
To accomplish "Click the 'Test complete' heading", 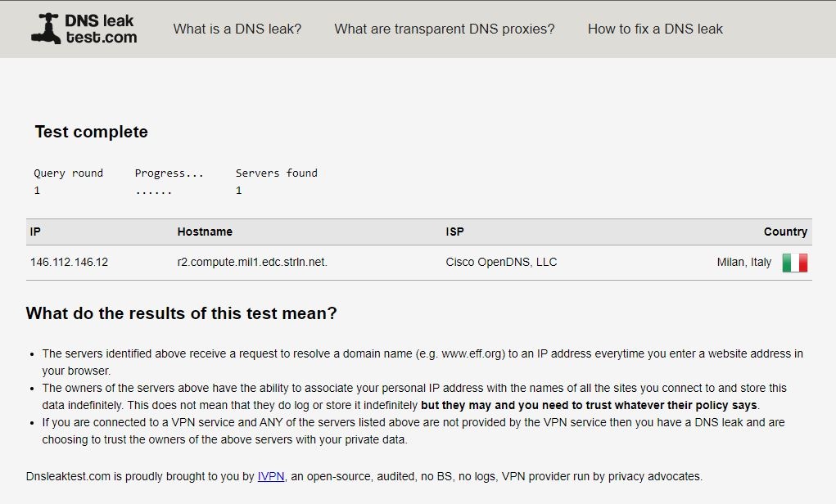I will click(x=91, y=132).
